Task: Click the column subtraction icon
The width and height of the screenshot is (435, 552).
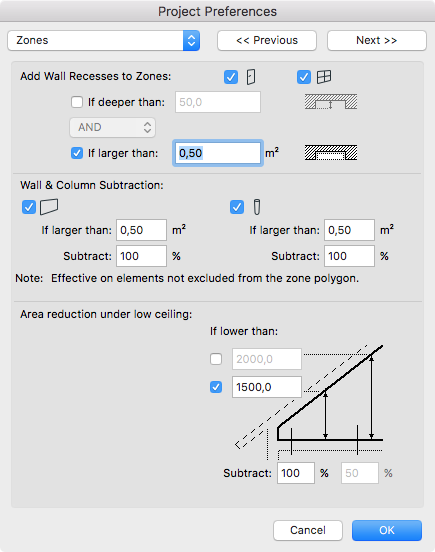Action: coord(257,207)
